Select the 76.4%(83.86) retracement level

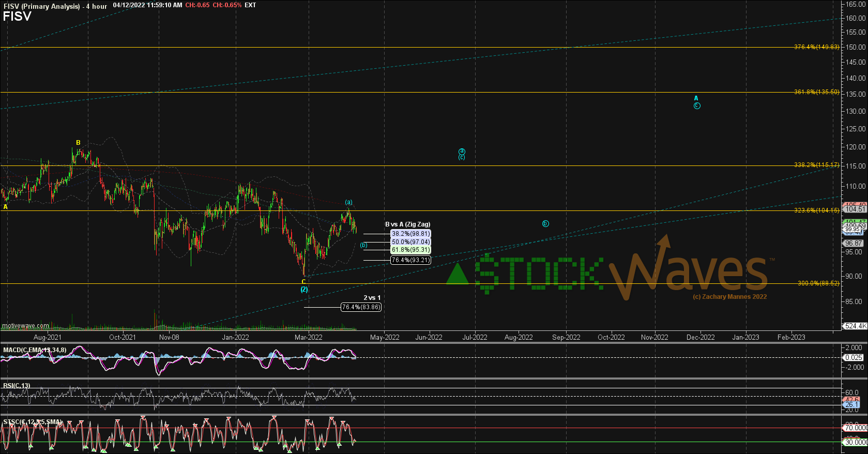pos(361,307)
